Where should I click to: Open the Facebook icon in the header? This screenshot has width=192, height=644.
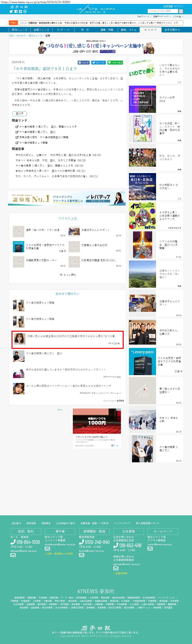coord(16,12)
